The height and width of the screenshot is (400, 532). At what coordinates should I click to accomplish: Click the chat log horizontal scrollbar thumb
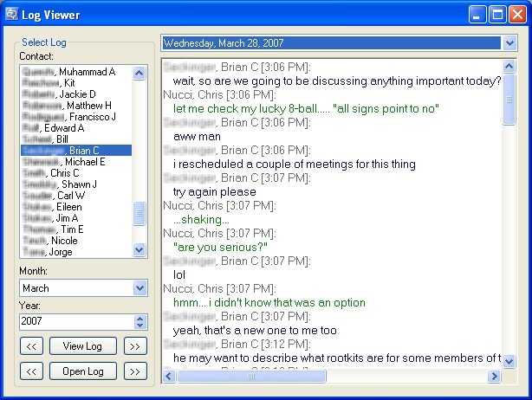pos(251,376)
